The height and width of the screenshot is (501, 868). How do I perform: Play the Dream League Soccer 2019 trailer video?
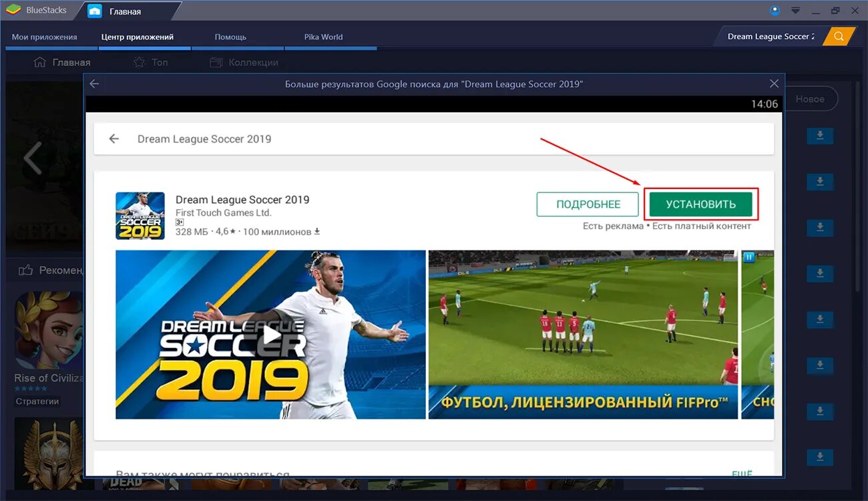coord(270,335)
